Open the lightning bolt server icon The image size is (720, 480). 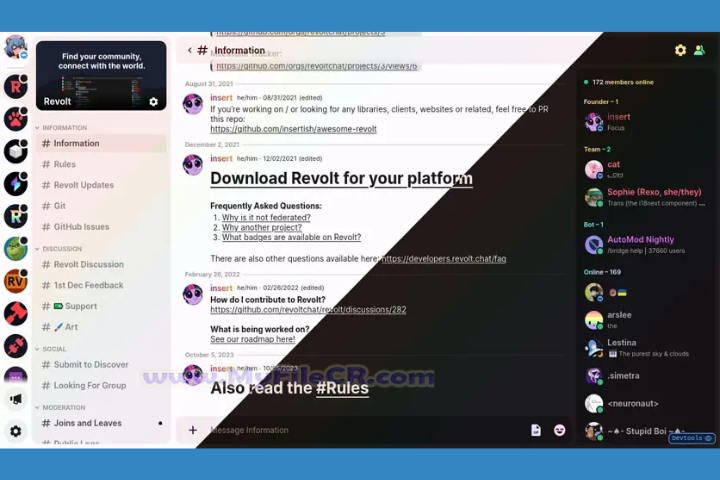point(16,184)
